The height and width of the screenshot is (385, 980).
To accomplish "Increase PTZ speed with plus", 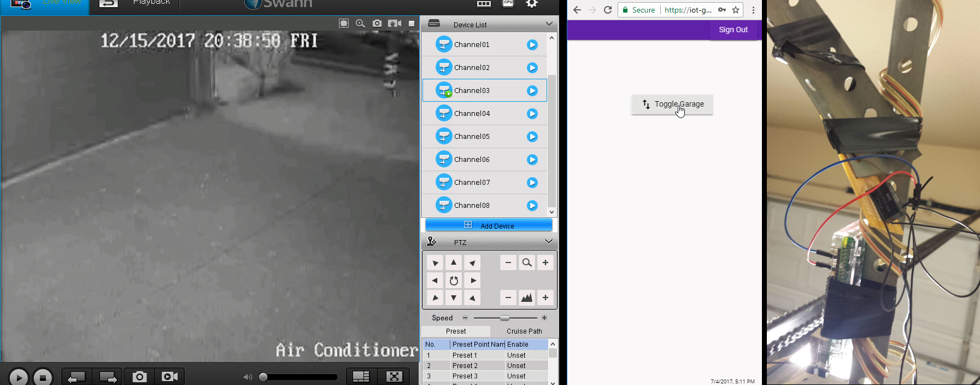I will click(x=544, y=318).
